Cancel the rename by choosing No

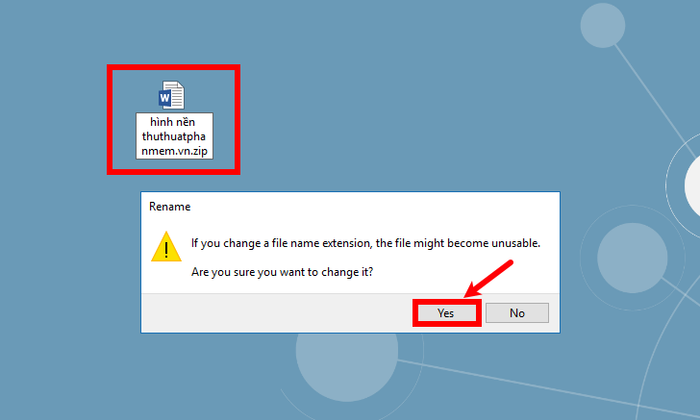pyautogui.click(x=517, y=313)
